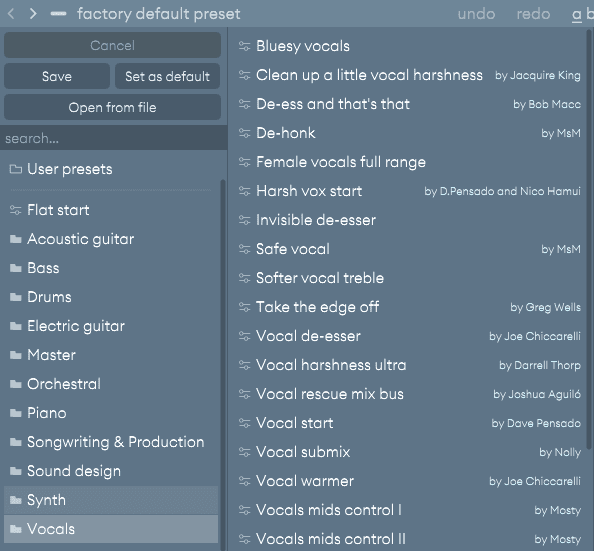Screen dimensions: 594x551
Task: Click the sliders icon beside Flat start
Action: tap(16, 210)
